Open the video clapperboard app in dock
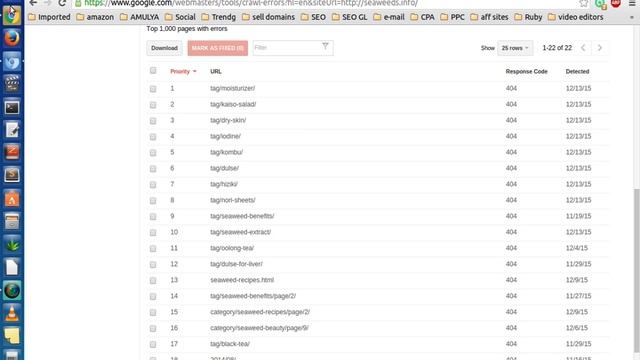Image resolution: width=640 pixels, height=360 pixels. click(x=12, y=84)
